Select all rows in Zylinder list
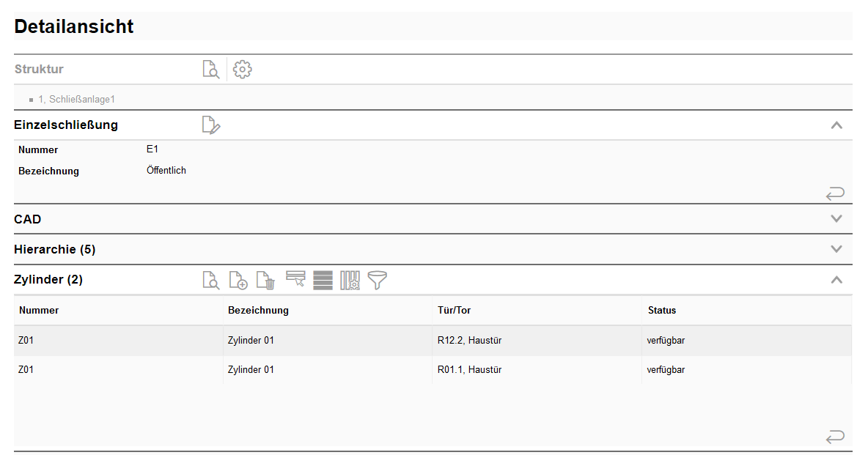 coord(323,280)
